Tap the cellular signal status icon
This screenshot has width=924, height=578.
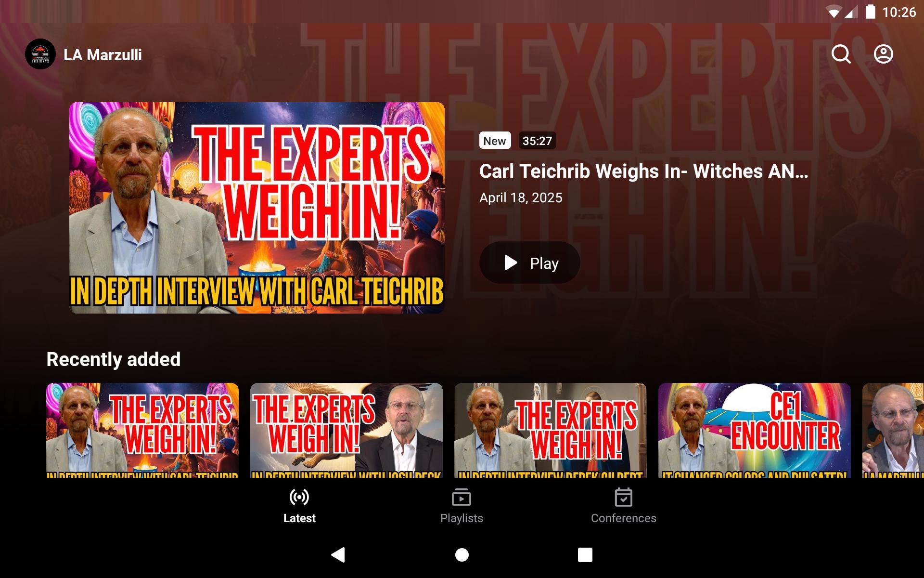851,12
